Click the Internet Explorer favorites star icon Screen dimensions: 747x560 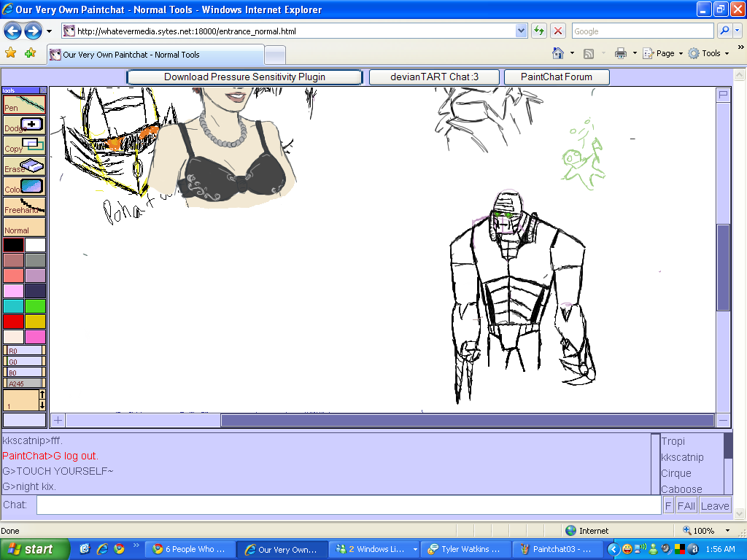tap(10, 52)
